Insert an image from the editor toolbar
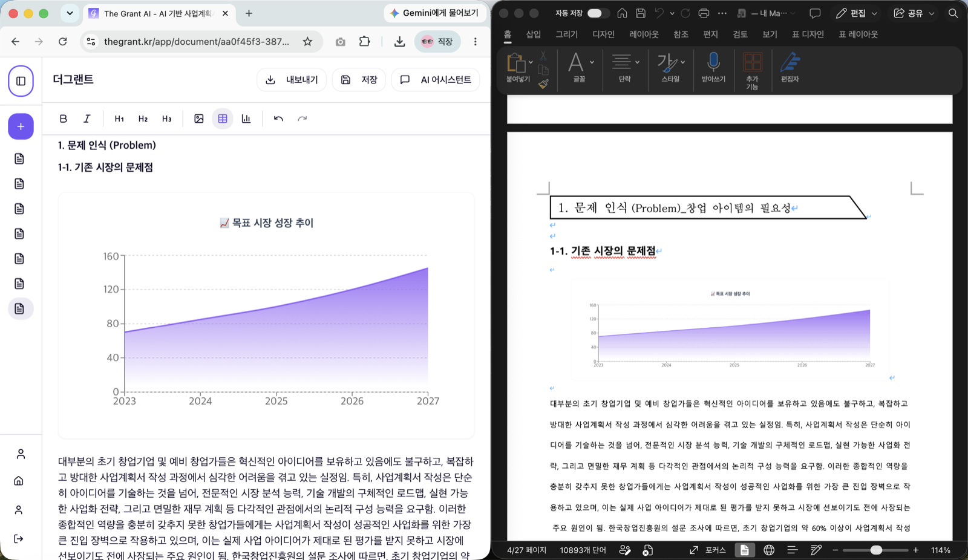The width and height of the screenshot is (968, 560). [x=198, y=119]
